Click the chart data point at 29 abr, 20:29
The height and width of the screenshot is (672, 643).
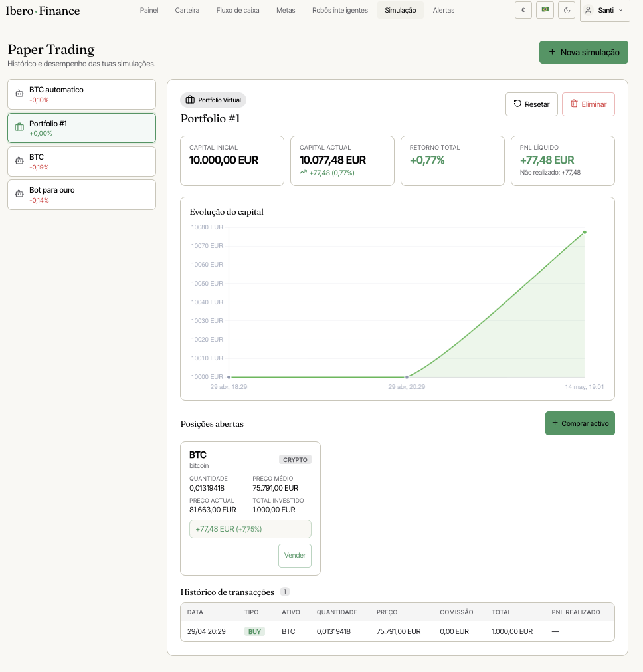tap(407, 377)
